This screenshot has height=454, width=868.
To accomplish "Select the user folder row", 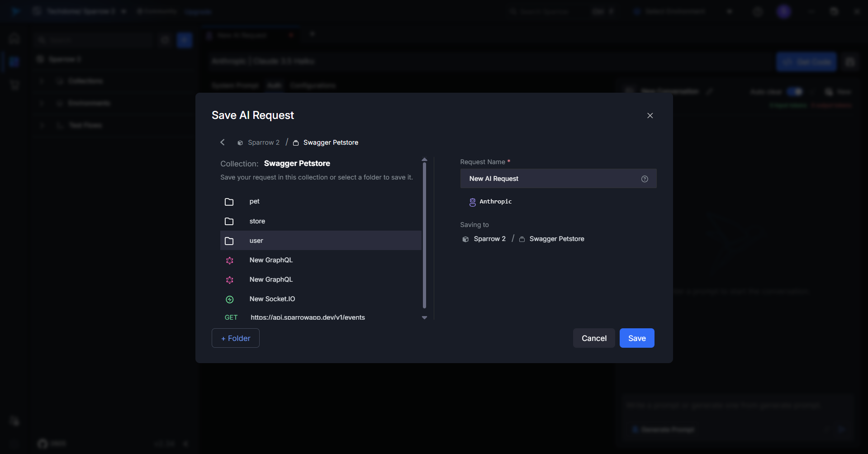I will coord(320,241).
